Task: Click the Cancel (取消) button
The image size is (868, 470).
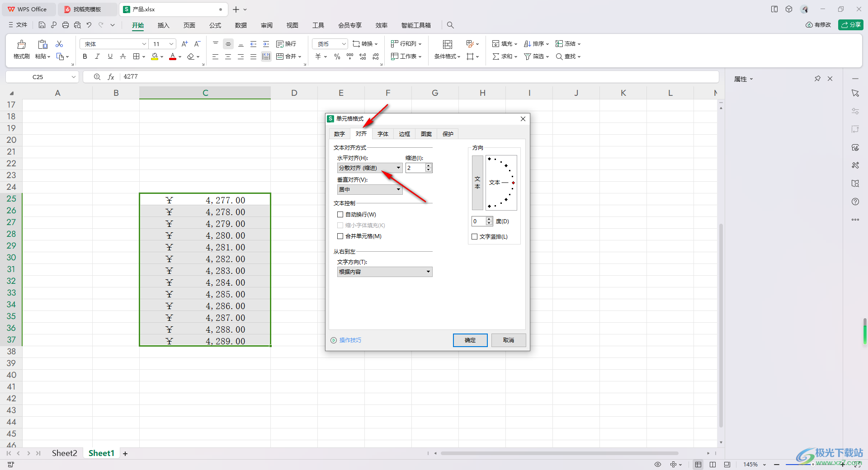Action: (509, 340)
